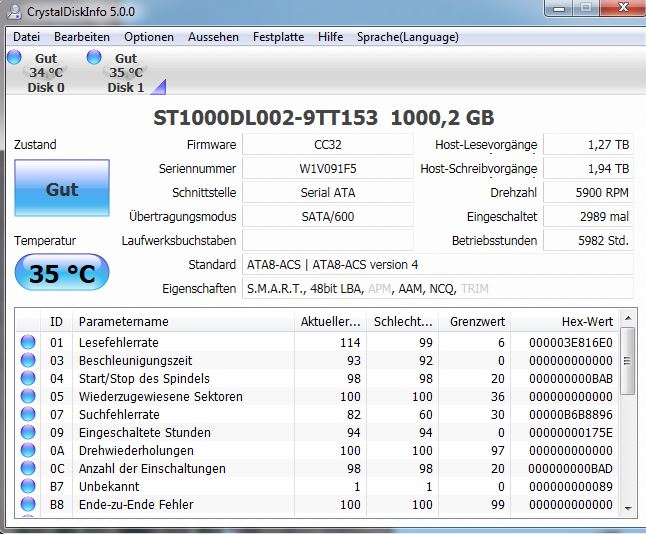
Task: Switch to the Disk 1 drive tab
Action: point(126,73)
